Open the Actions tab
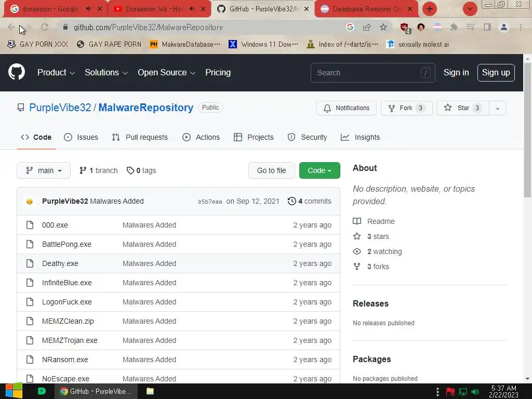This screenshot has height=399, width=532. pyautogui.click(x=201, y=137)
